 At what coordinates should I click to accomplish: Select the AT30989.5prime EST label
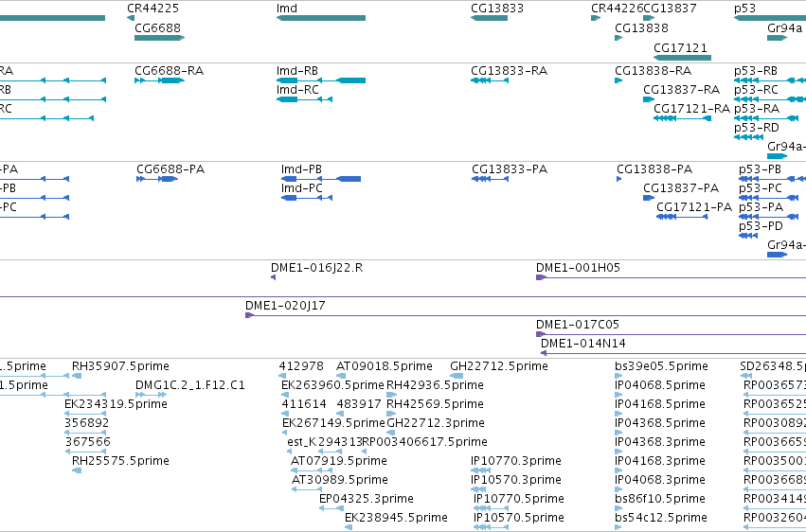pyautogui.click(x=340, y=480)
